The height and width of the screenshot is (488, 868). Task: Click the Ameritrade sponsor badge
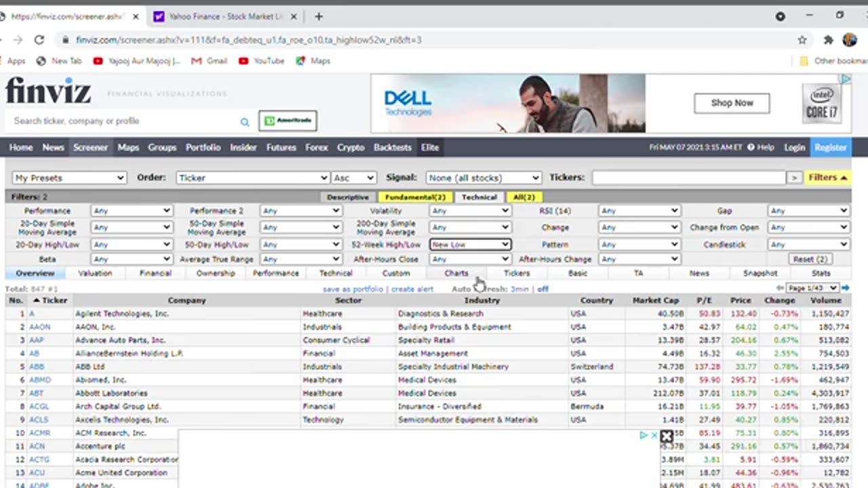[288, 121]
